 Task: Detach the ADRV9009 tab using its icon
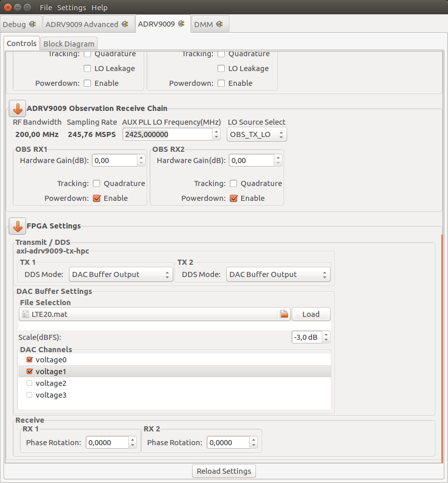point(182,24)
